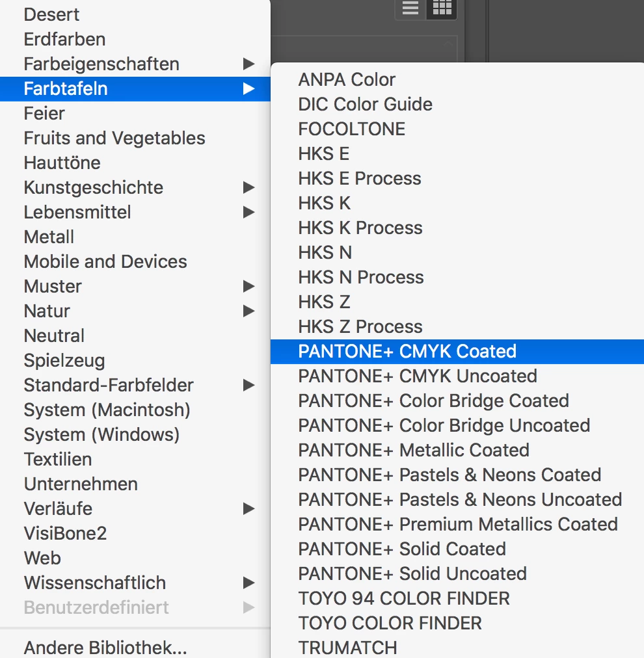
Task: Expand the Standard-Farbfelder submenu
Action: (x=135, y=385)
